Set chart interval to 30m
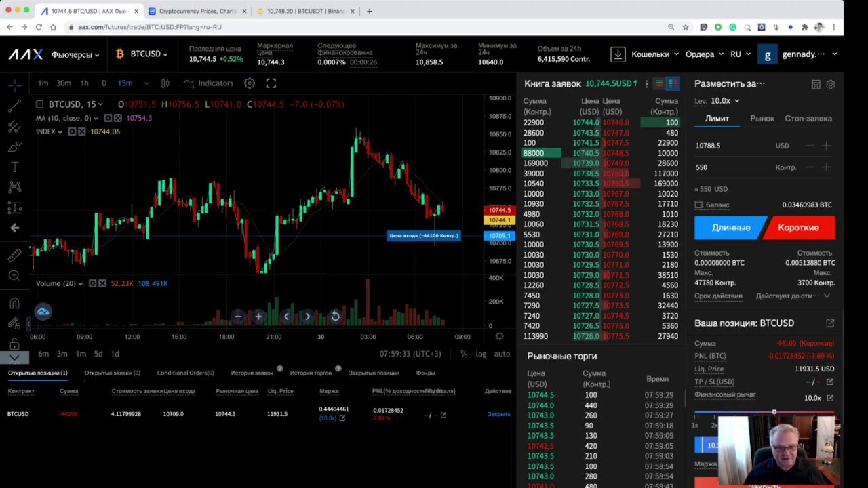Screen dimensions: 868x488 [x=63, y=83]
